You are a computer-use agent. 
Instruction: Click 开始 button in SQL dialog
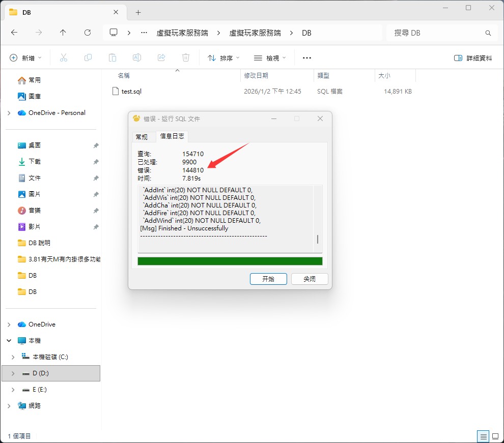coord(268,279)
